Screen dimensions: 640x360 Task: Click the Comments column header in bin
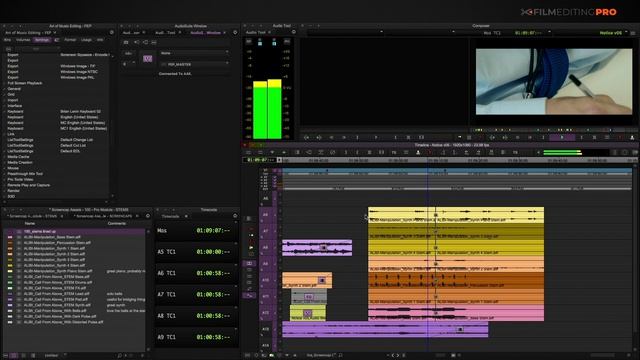point(117,223)
